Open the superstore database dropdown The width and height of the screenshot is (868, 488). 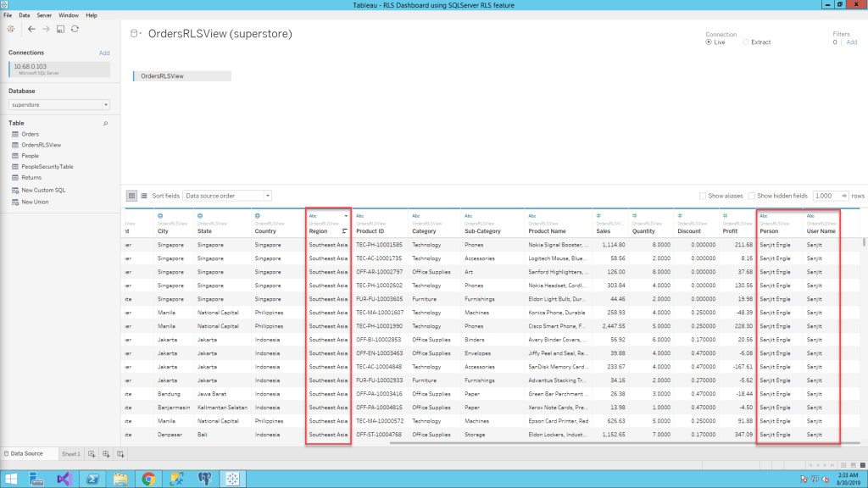(x=59, y=105)
